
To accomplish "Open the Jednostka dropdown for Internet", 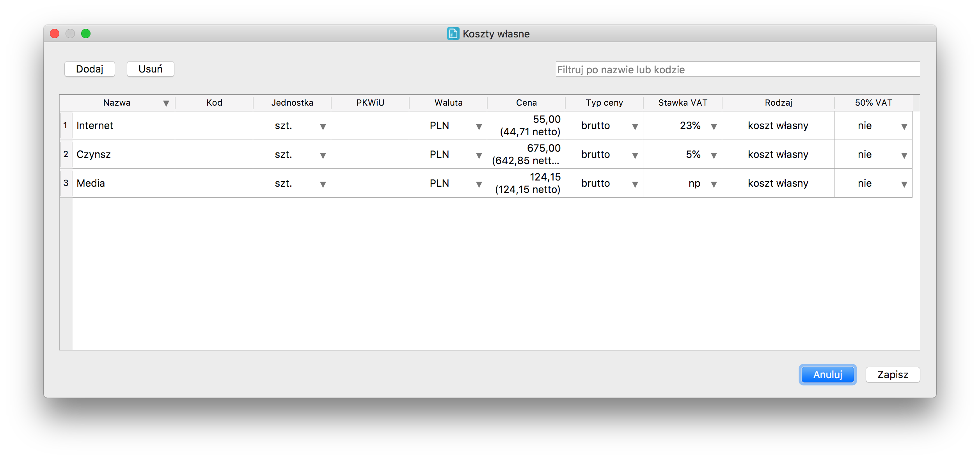I will pyautogui.click(x=323, y=127).
